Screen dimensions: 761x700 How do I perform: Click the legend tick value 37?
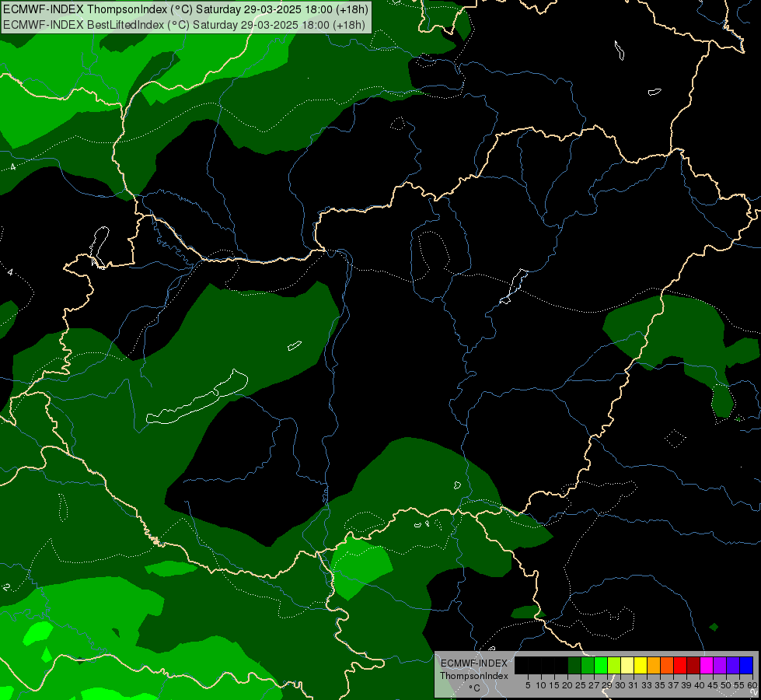pyautogui.click(x=673, y=685)
